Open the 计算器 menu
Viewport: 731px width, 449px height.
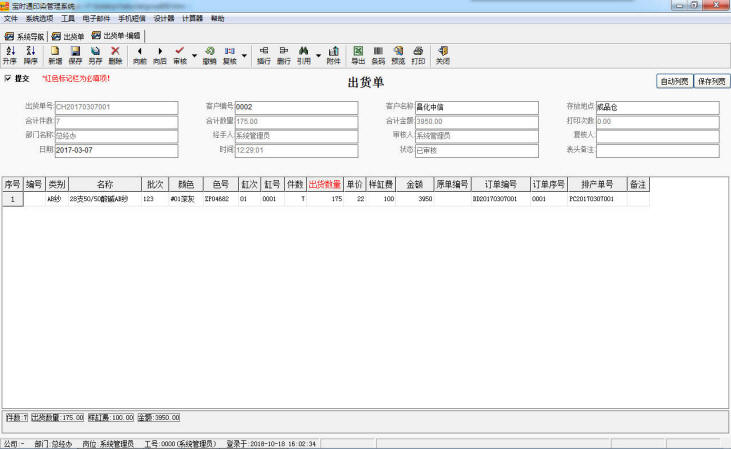(193, 19)
